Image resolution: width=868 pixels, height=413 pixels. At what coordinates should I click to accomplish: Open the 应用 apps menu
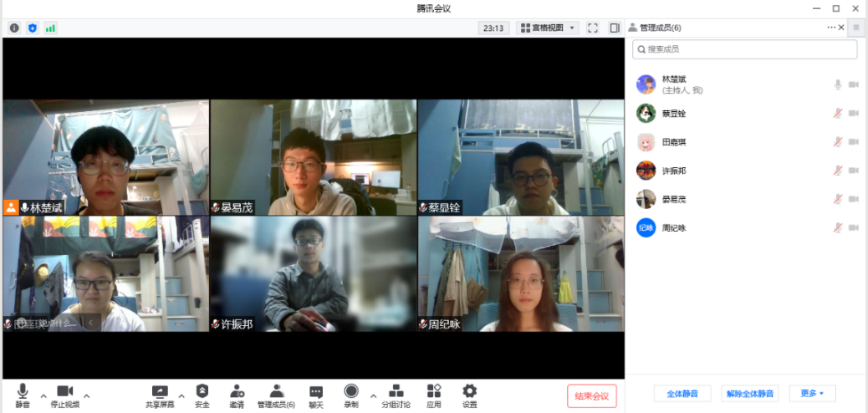pyautogui.click(x=433, y=395)
